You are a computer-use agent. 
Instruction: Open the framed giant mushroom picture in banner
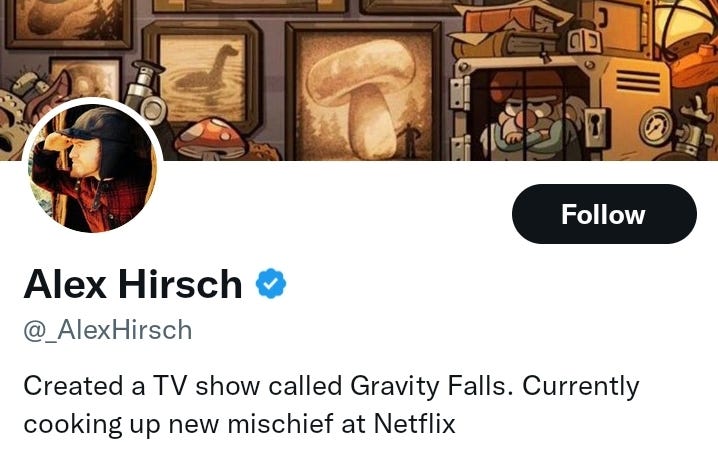pos(364,92)
